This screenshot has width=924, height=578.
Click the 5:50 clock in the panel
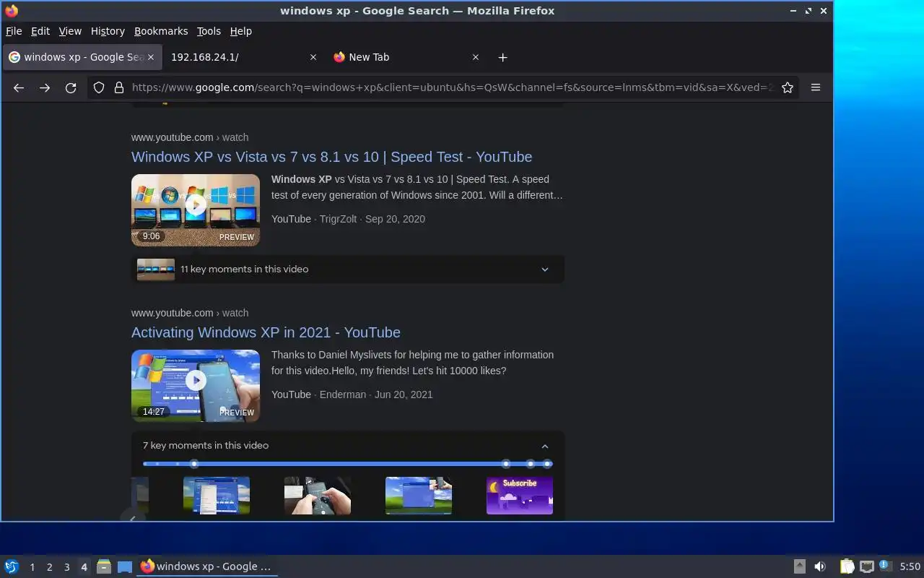910,566
